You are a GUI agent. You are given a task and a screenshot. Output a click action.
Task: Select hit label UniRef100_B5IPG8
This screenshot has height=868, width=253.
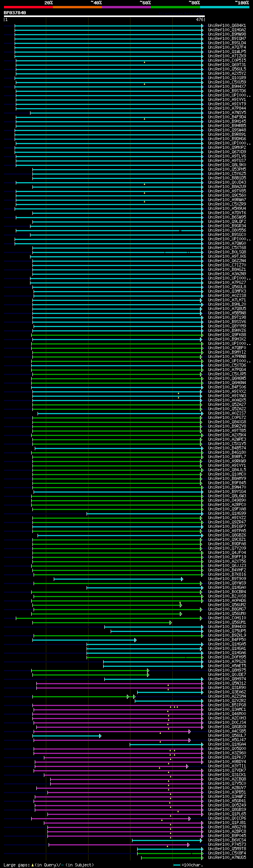point(227,705)
